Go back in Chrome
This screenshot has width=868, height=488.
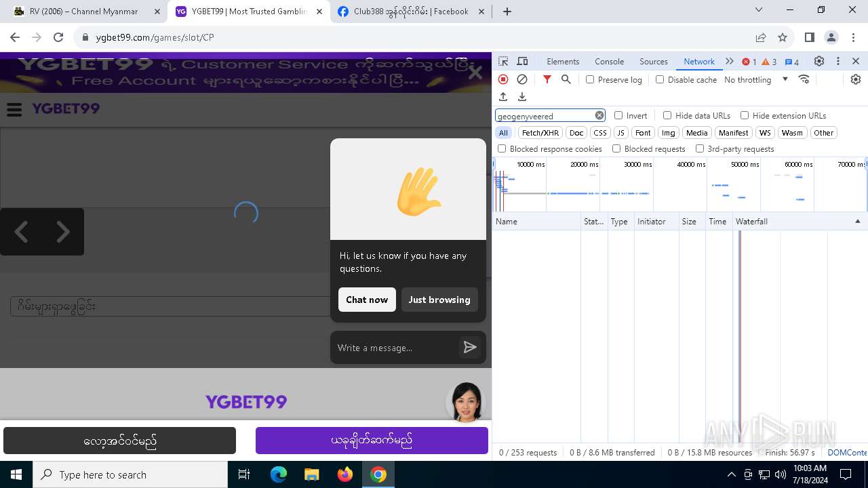click(x=15, y=37)
